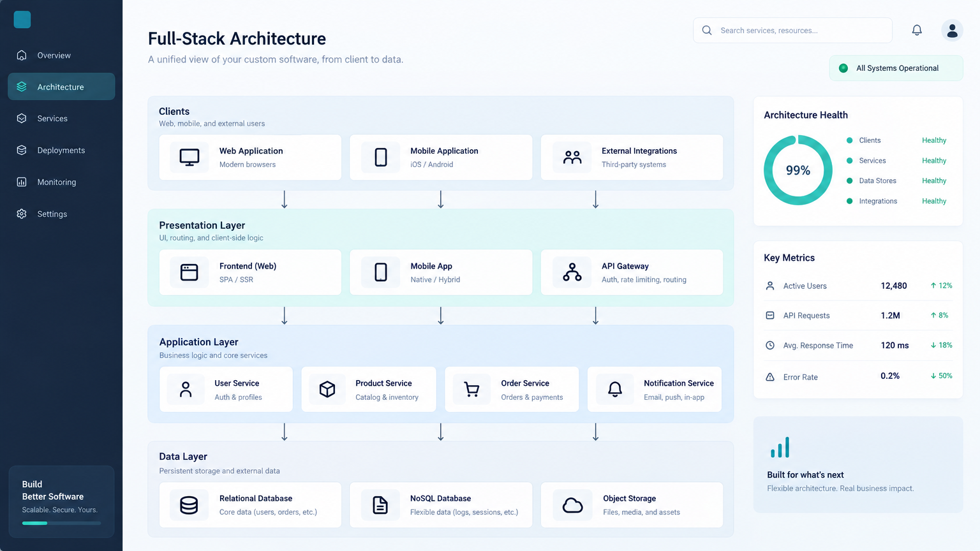Viewport: 980px width, 551px height.
Task: Click the NoSQL Database document icon
Action: point(380,505)
